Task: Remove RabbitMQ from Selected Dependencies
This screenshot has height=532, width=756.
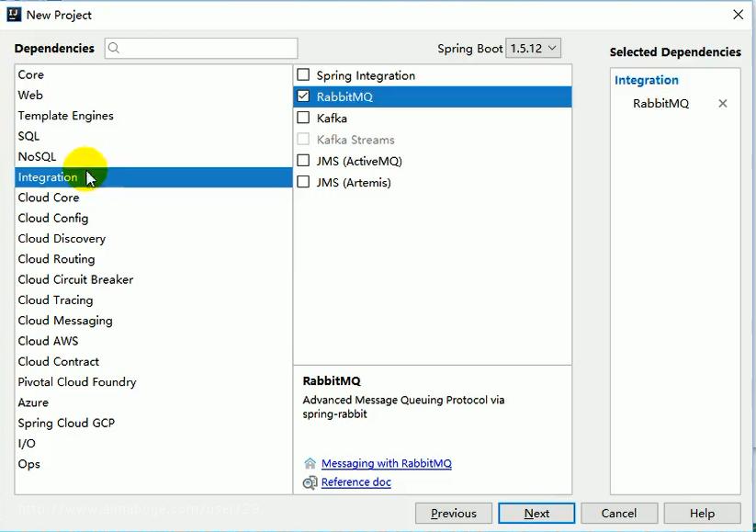Action: 722,103
